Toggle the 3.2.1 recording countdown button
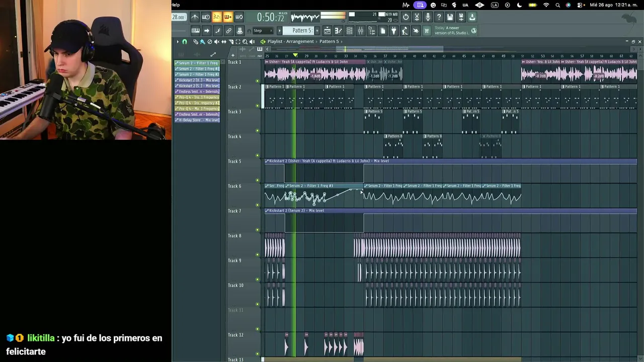The height and width of the screenshot is (362, 644). (217, 17)
